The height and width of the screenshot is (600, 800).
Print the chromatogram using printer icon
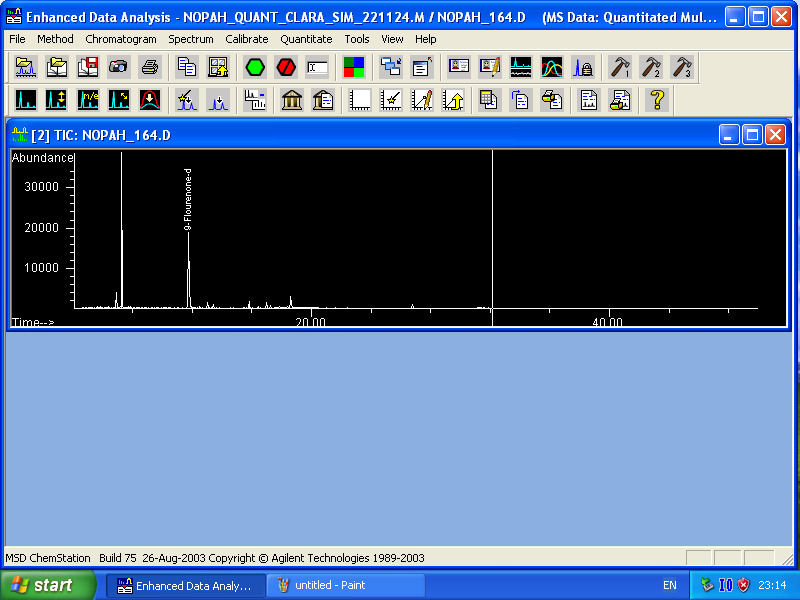point(151,67)
